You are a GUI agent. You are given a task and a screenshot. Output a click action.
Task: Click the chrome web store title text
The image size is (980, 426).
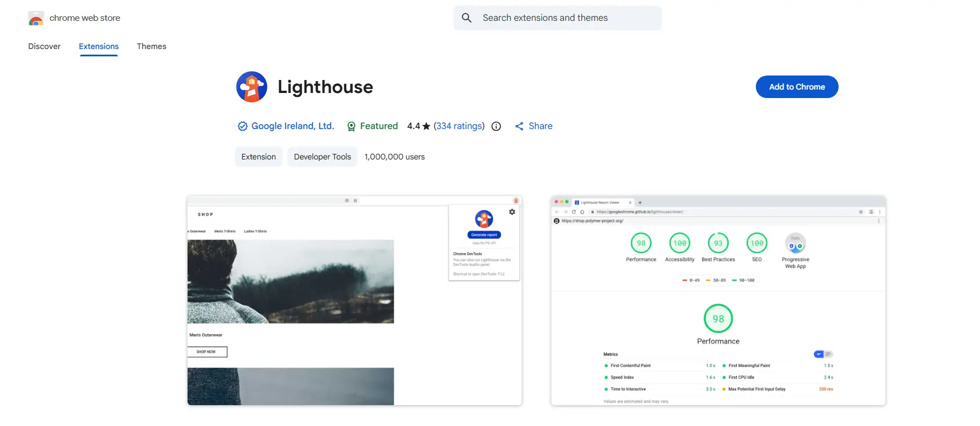(85, 18)
